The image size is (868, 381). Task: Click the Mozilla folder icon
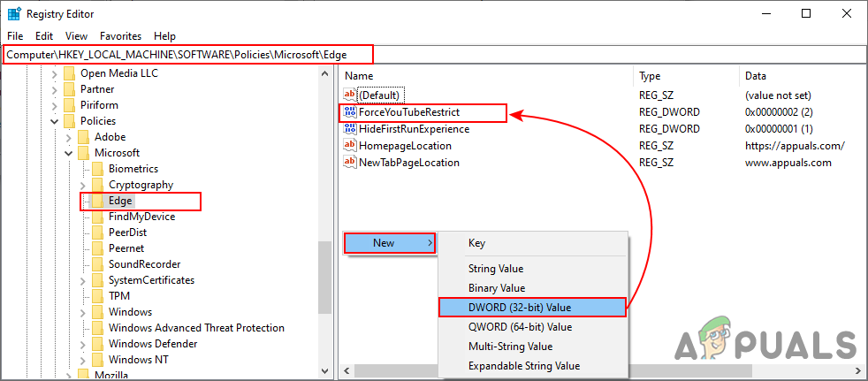pos(83,375)
